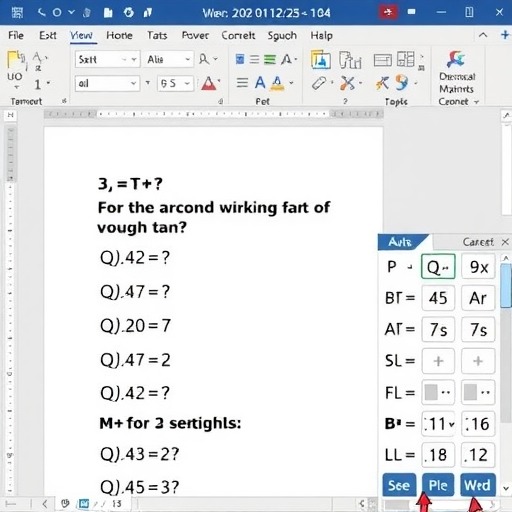Screen dimensions: 512x512
Task: Open the font size 65 dropdown
Action: [175, 83]
